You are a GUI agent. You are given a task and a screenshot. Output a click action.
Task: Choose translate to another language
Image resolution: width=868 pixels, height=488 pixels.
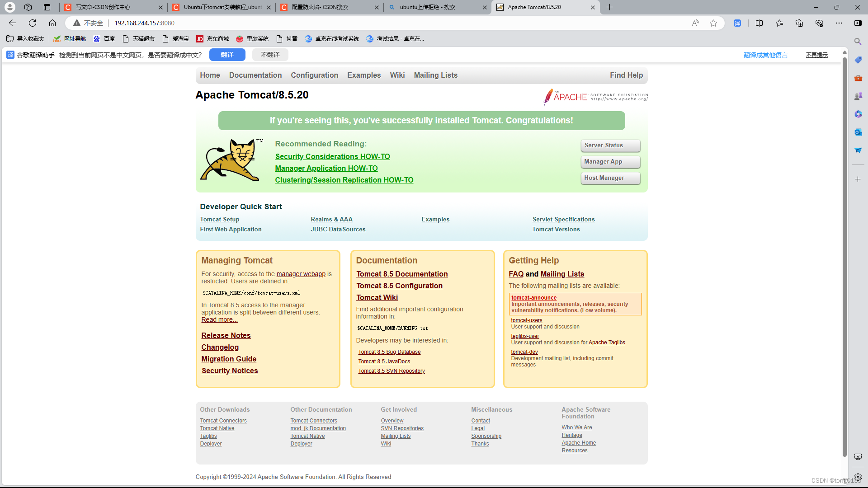[x=765, y=55]
